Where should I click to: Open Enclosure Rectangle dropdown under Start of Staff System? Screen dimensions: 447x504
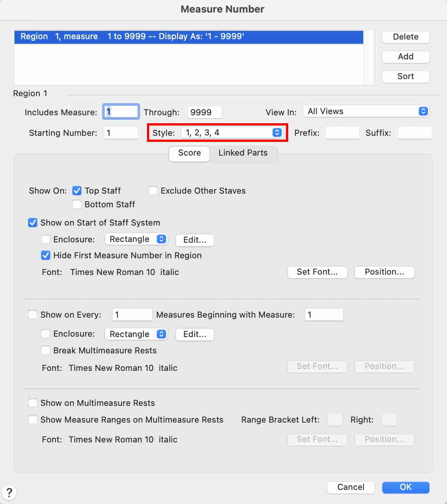click(x=136, y=239)
